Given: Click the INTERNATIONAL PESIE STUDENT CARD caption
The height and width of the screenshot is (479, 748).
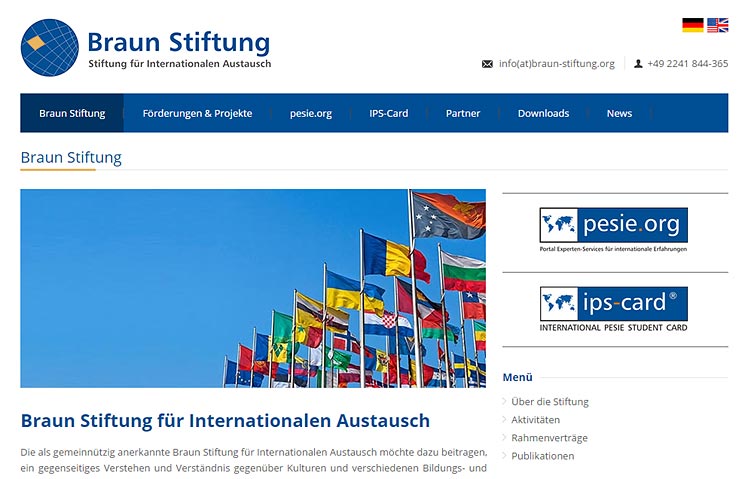Looking at the screenshot, I should click(613, 327).
